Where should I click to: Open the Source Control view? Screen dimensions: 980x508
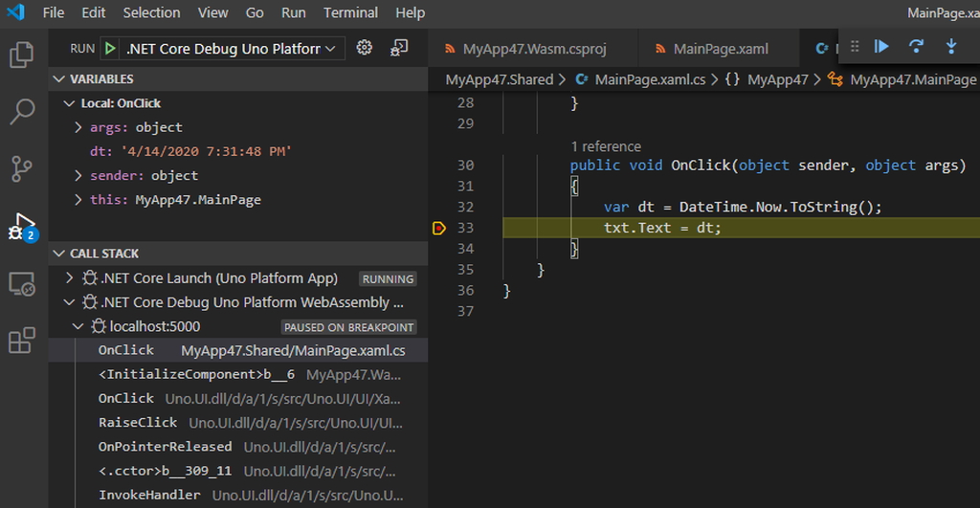click(22, 168)
